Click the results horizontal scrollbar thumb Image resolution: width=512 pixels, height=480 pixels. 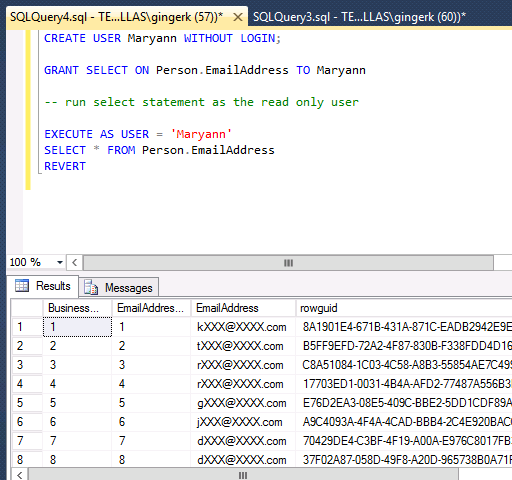click(243, 475)
